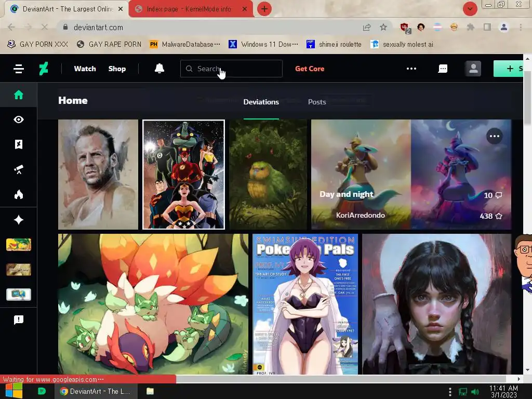This screenshot has width=532, height=399.
Task: Open the Day and night deviation title
Action: pos(346,194)
